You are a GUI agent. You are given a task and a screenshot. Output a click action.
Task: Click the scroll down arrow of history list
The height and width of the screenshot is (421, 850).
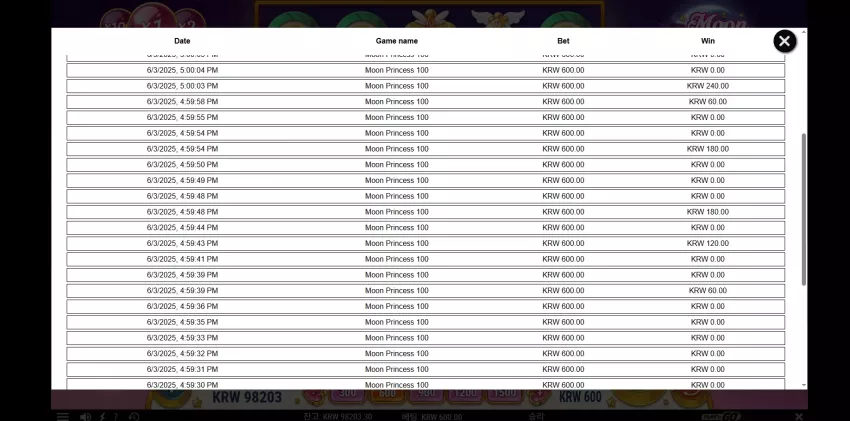[x=803, y=385]
